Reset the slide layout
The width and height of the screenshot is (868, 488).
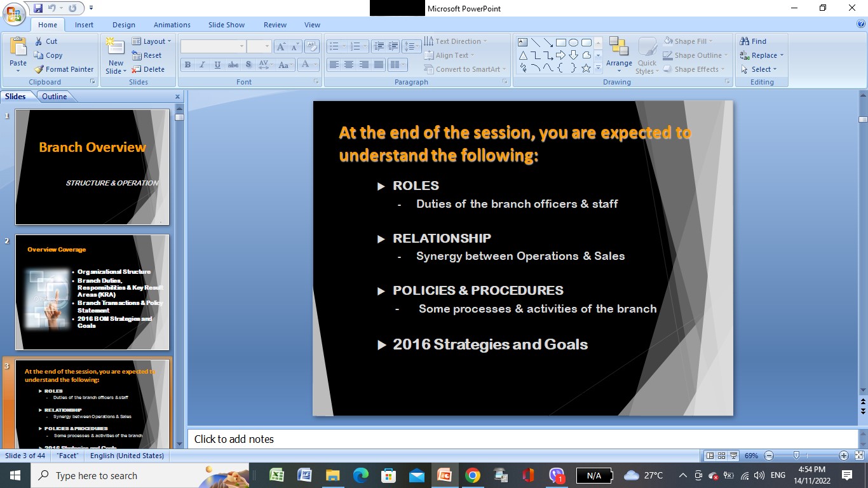click(x=147, y=55)
